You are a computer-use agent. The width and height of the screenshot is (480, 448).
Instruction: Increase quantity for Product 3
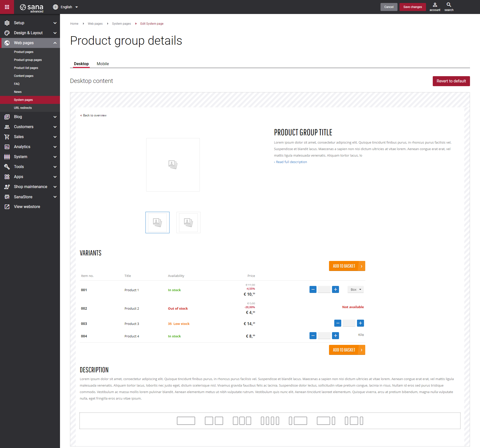[360, 323]
